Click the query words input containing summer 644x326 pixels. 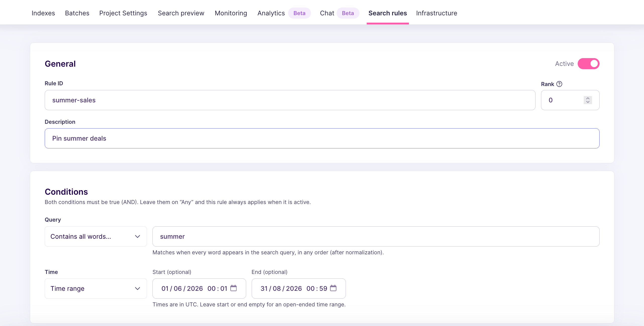pos(376,236)
